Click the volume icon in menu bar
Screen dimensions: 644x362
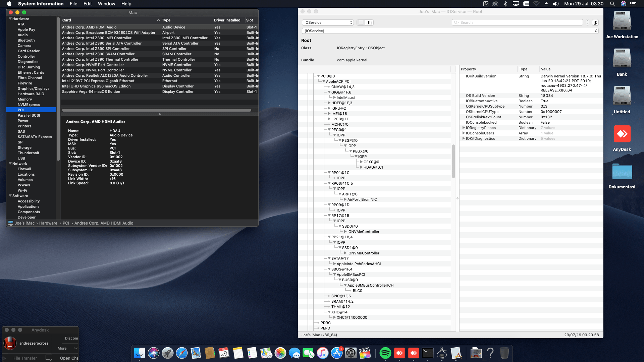pyautogui.click(x=556, y=4)
